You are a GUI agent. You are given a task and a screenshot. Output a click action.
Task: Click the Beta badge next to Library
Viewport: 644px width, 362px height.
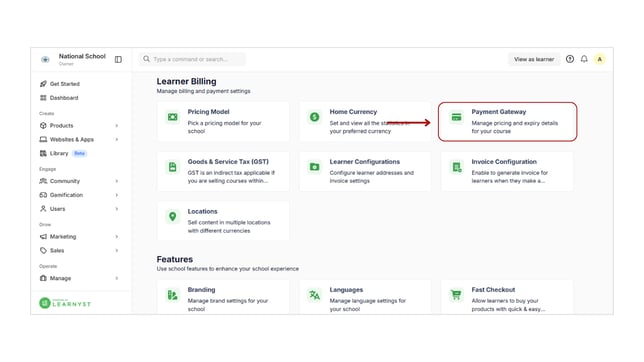coord(79,153)
